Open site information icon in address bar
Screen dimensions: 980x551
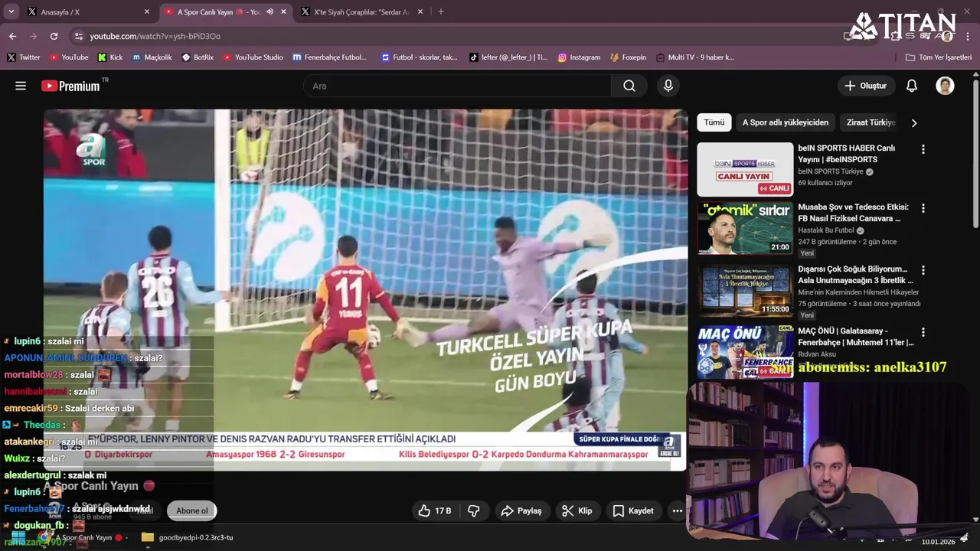(78, 36)
